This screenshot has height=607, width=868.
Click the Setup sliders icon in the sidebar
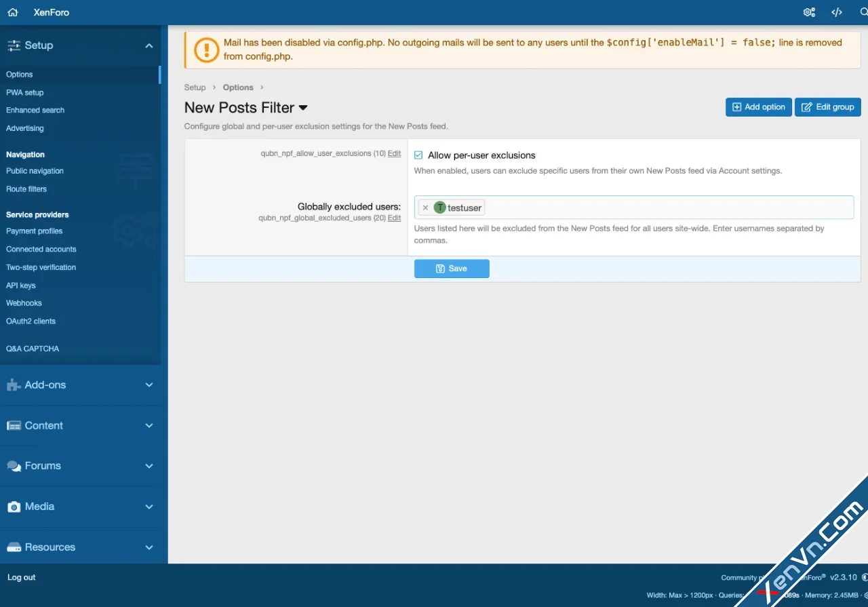(14, 45)
